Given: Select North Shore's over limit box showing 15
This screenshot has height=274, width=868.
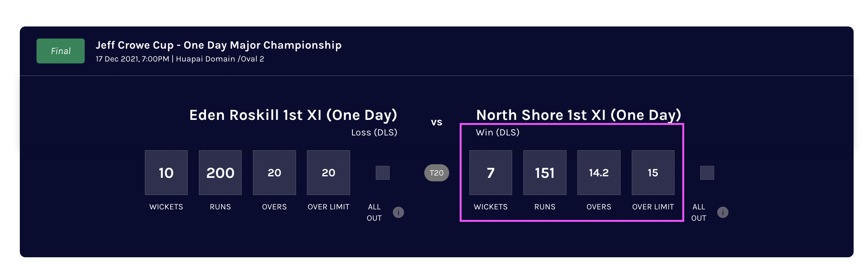Looking at the screenshot, I should pos(653,173).
